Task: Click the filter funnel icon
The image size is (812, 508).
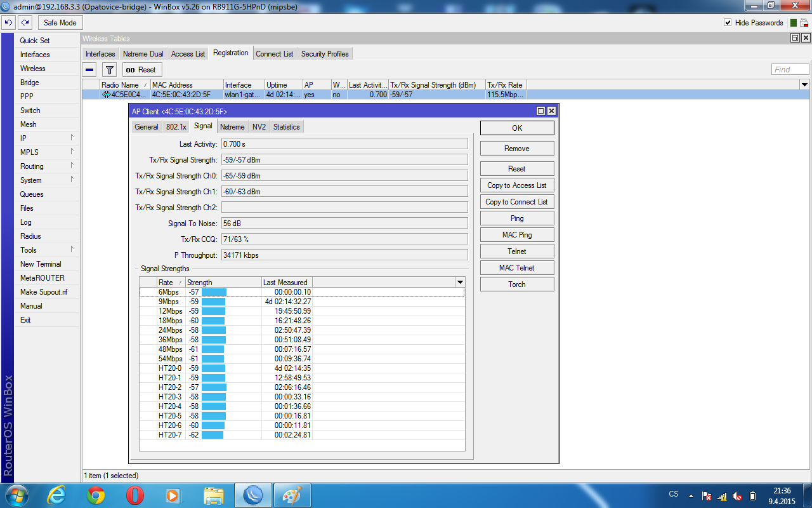Action: tap(109, 70)
